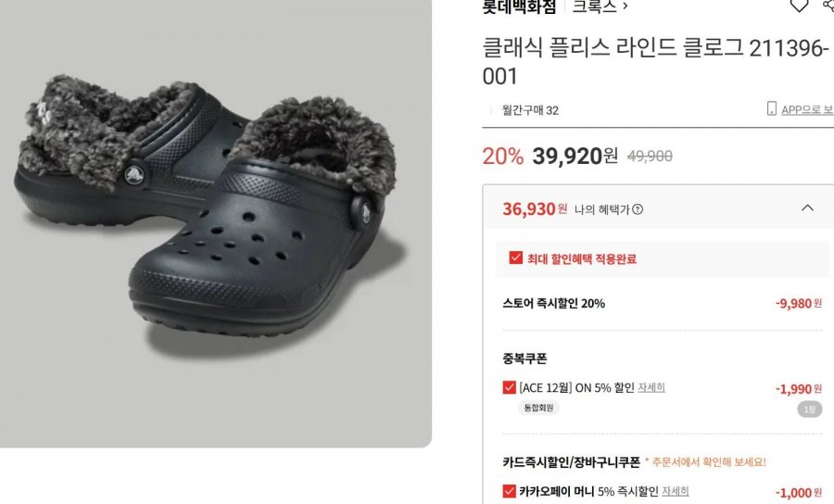Screen dimensions: 834x504
Task: Collapse the 나의 혜택가 benefits panel
Action: 807,208
